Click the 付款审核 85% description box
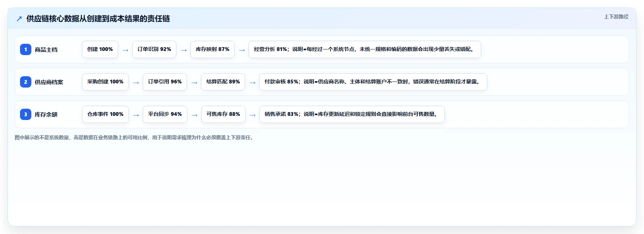 click(x=373, y=82)
